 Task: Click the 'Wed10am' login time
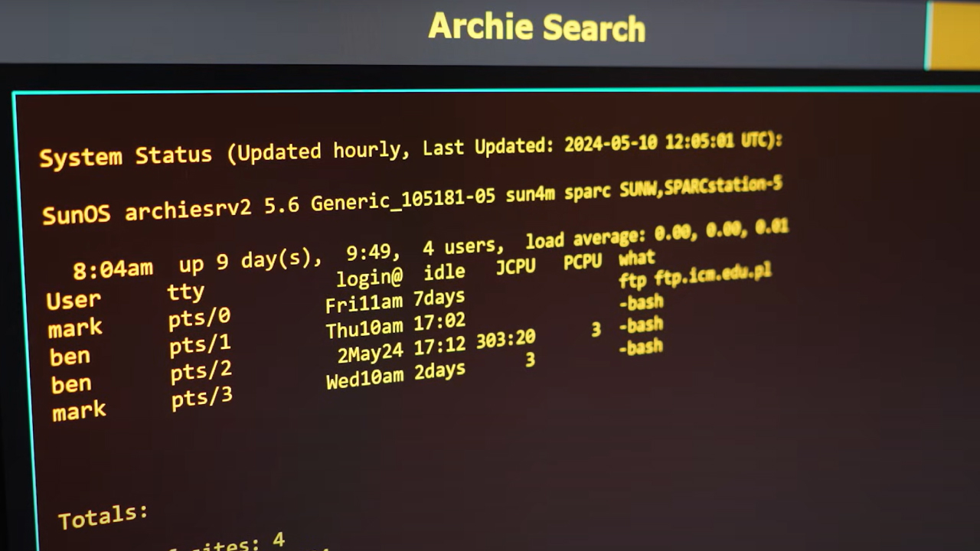point(364,380)
